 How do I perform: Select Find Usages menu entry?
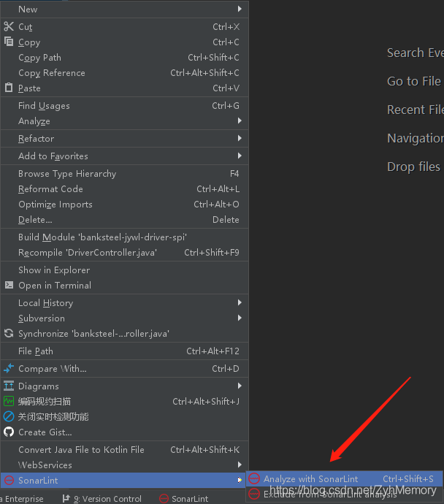[125, 106]
